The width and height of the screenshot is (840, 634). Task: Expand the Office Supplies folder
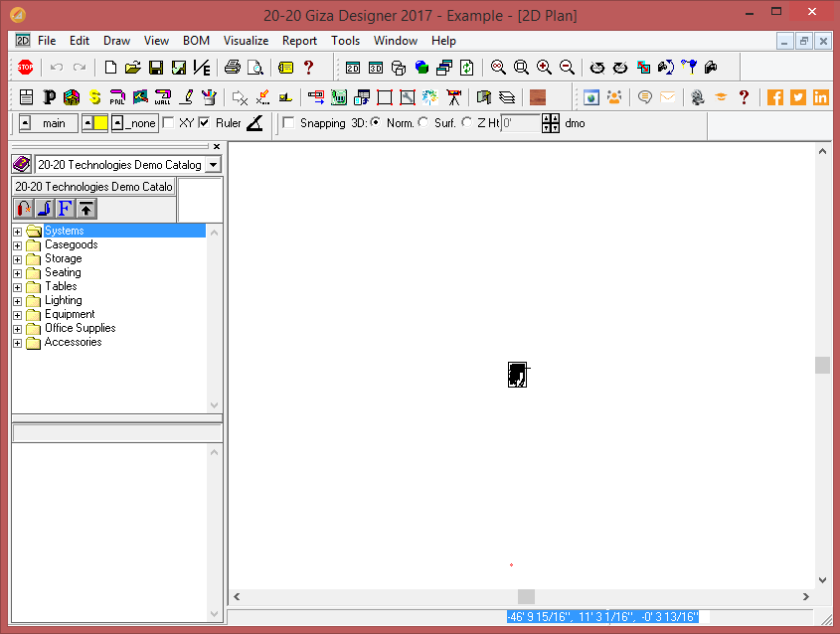[x=18, y=329]
